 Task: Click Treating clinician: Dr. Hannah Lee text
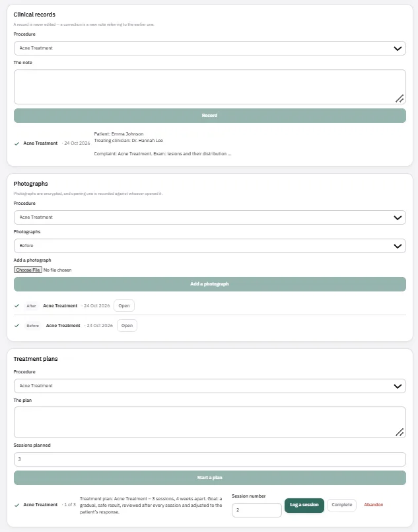pos(129,141)
